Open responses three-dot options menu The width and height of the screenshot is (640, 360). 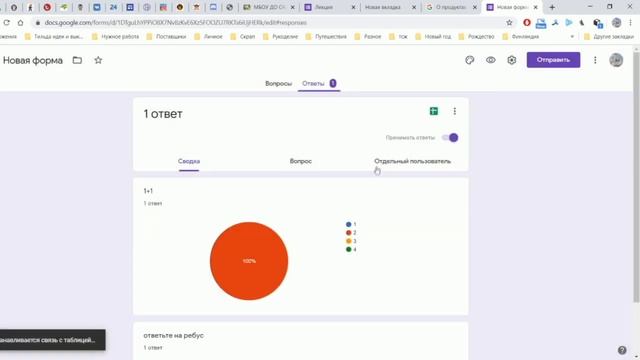point(455,111)
